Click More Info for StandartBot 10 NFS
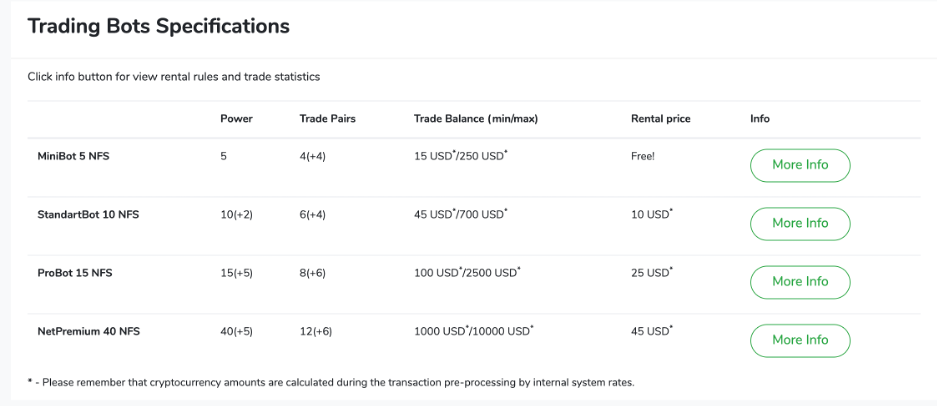Screen dimensions: 937x406 tap(800, 223)
